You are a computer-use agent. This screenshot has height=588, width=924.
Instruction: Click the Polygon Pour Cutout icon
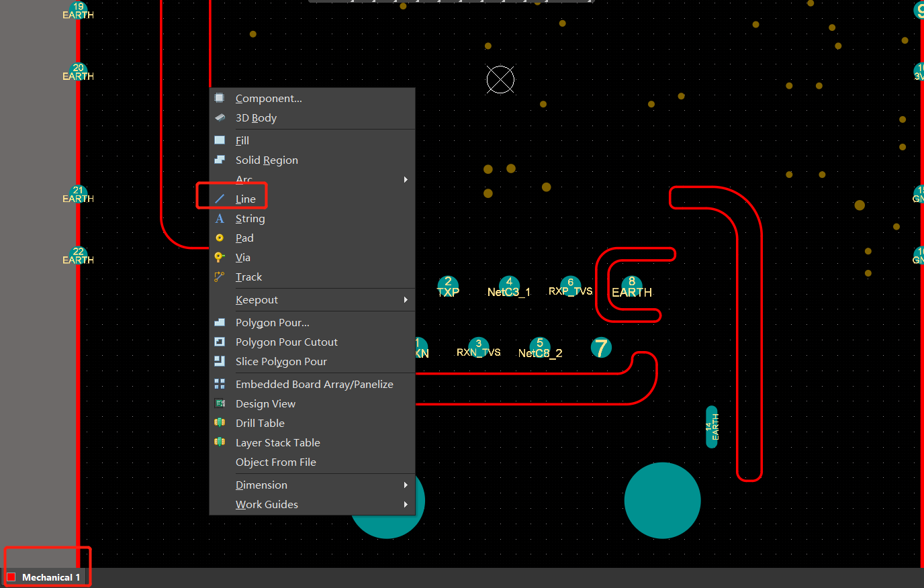220,342
